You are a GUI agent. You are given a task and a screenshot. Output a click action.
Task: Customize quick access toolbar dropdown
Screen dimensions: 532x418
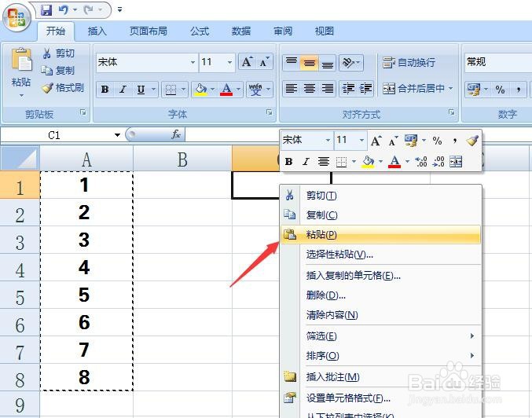click(119, 10)
